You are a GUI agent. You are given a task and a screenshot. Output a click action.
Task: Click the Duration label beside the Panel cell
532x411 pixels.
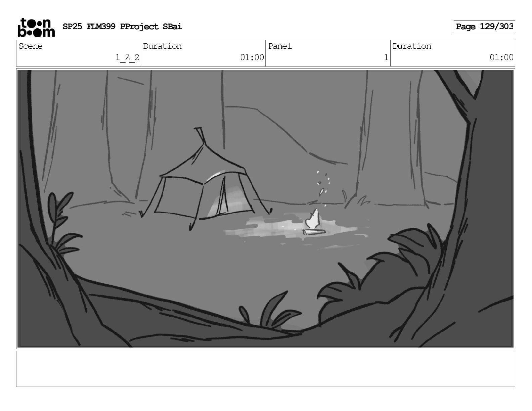[412, 46]
